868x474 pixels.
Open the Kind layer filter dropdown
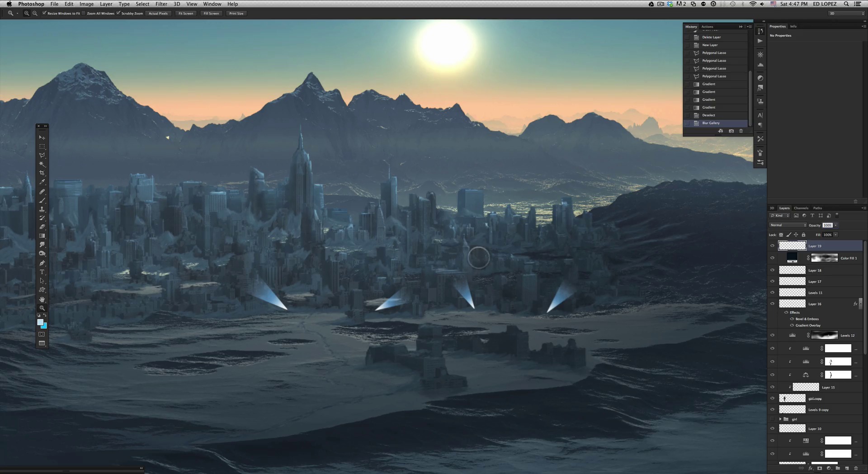[779, 216]
